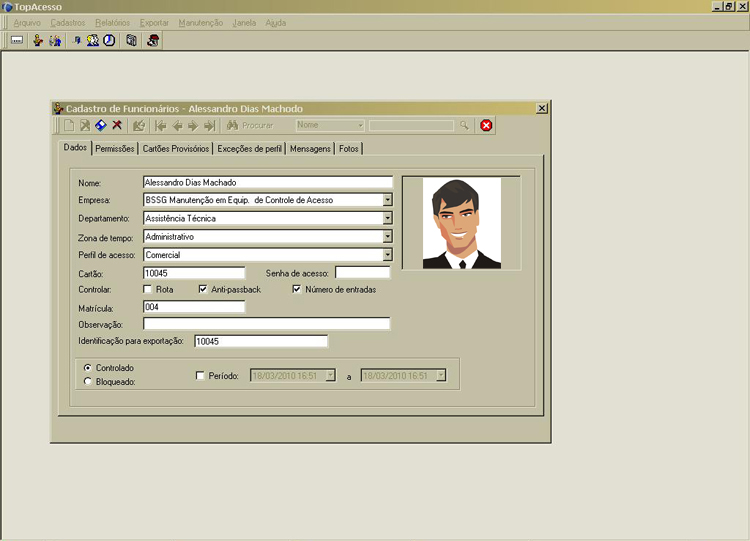The image size is (750, 541).
Task: Open the Cartões Provisórios tab
Action: (x=176, y=149)
